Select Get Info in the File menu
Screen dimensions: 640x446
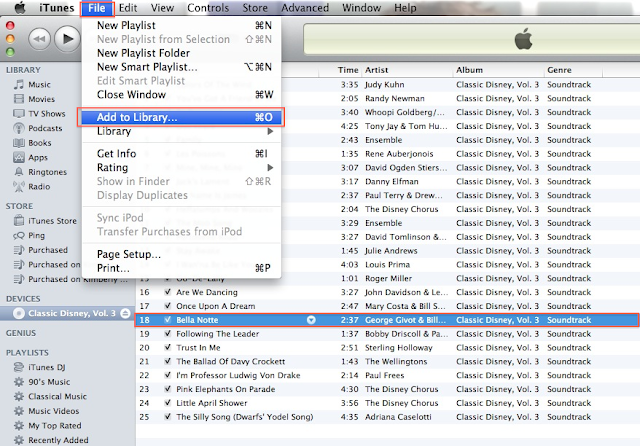(181, 154)
